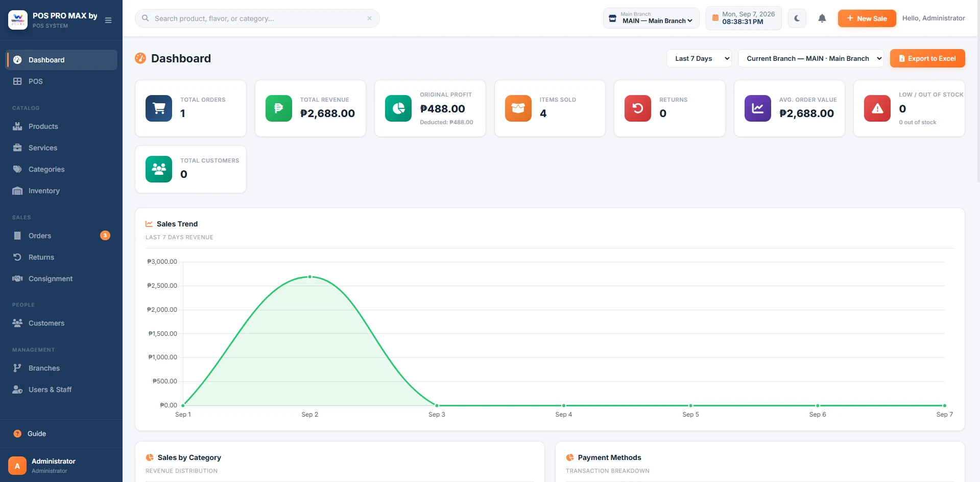Image resolution: width=980 pixels, height=482 pixels.
Task: Click the Items Sold box icon
Action: 518,108
